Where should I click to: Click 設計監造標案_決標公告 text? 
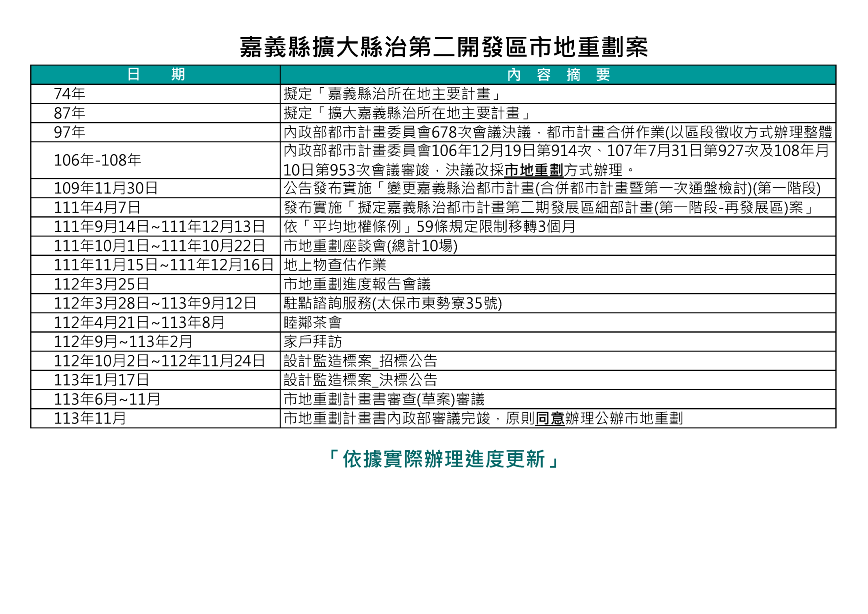pyautogui.click(x=360, y=380)
